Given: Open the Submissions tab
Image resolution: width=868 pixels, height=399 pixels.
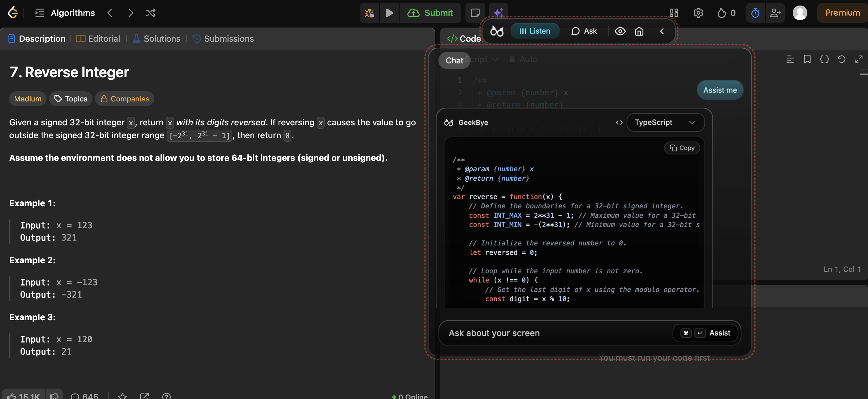Looking at the screenshot, I should (x=223, y=39).
